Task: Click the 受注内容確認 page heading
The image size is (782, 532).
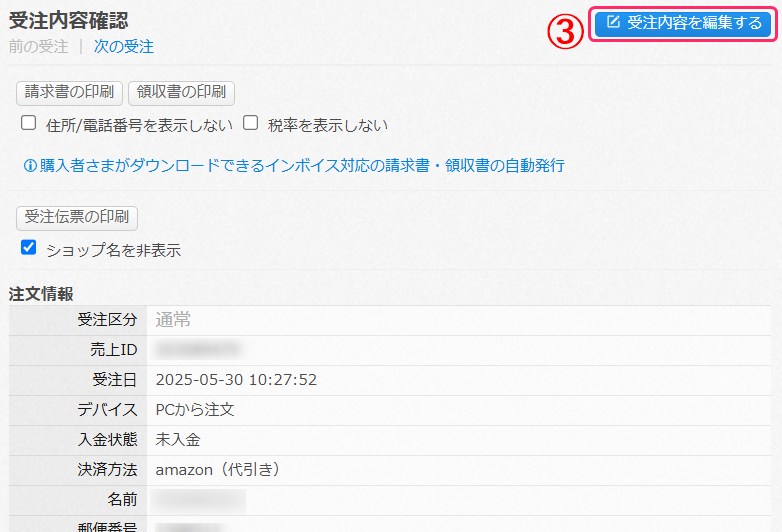Action: click(68, 20)
